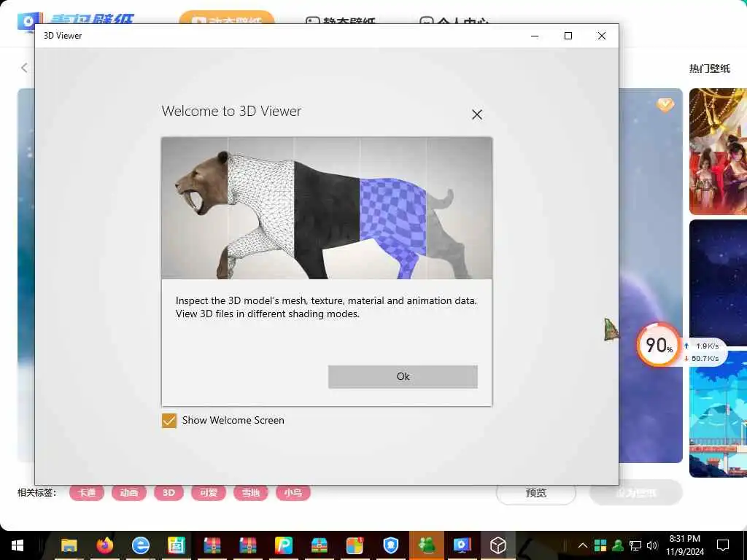Open Internet Explorer from the taskbar
Viewport: 747px width, 560px height.
(141, 545)
